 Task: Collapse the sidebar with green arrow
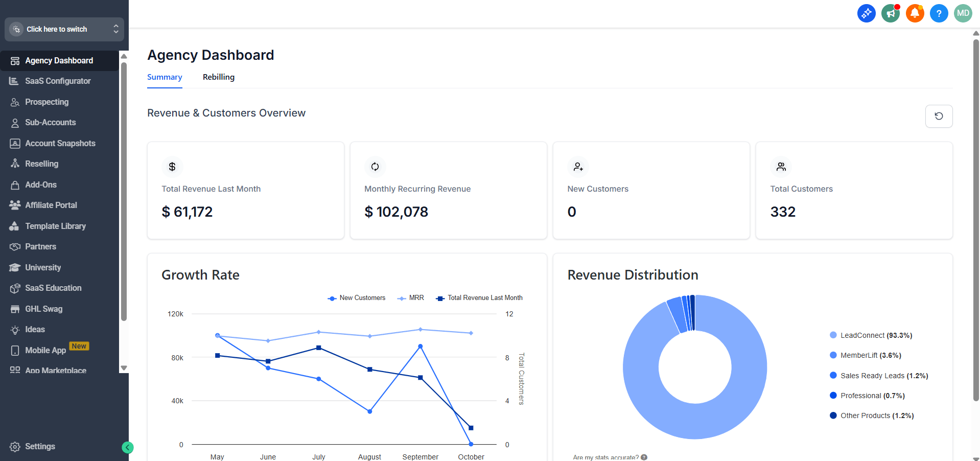(x=128, y=448)
